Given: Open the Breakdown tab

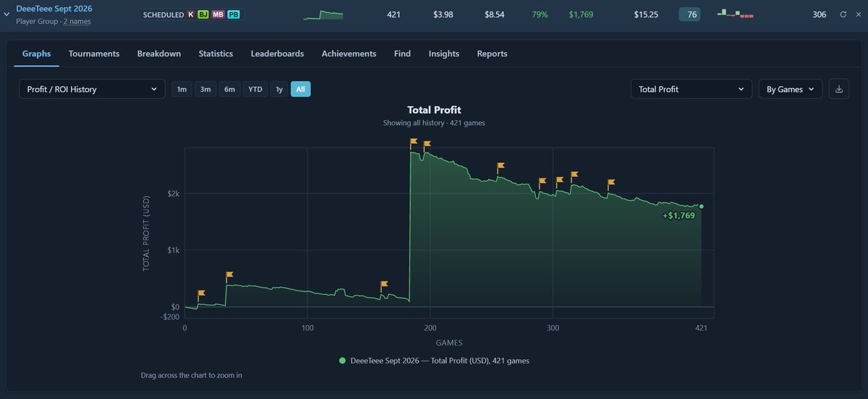Looking at the screenshot, I should click(159, 53).
